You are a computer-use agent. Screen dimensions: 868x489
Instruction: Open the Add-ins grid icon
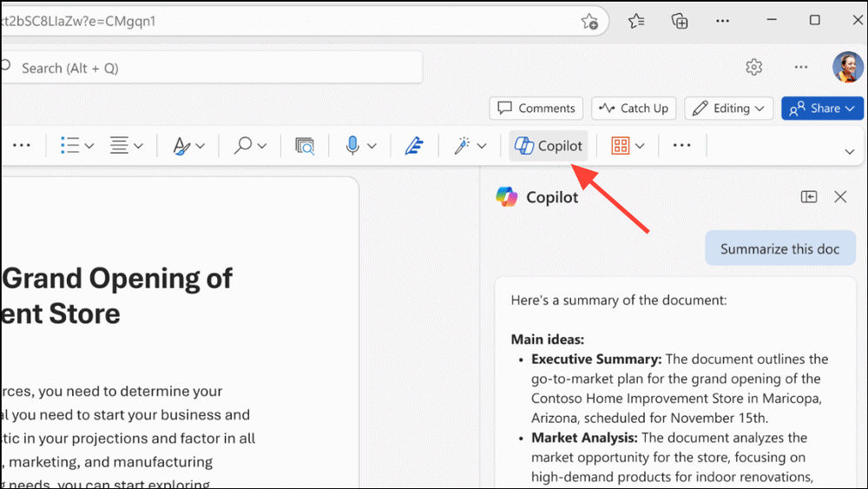tap(620, 146)
